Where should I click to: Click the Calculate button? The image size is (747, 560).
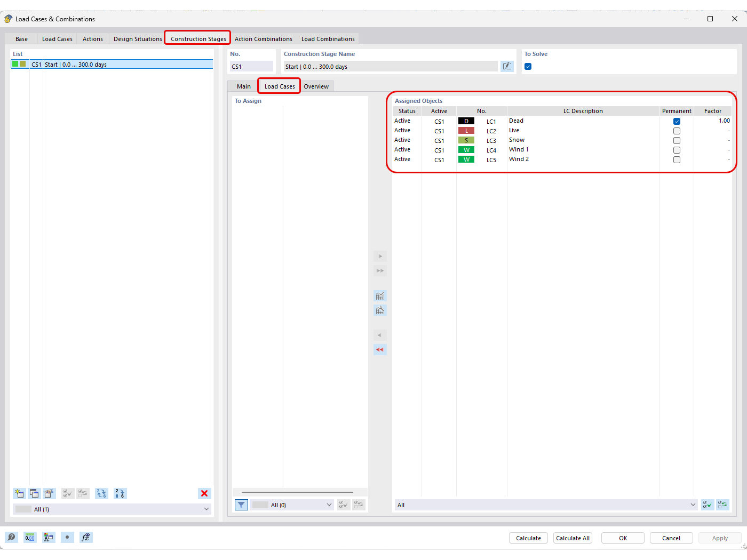[528, 538]
